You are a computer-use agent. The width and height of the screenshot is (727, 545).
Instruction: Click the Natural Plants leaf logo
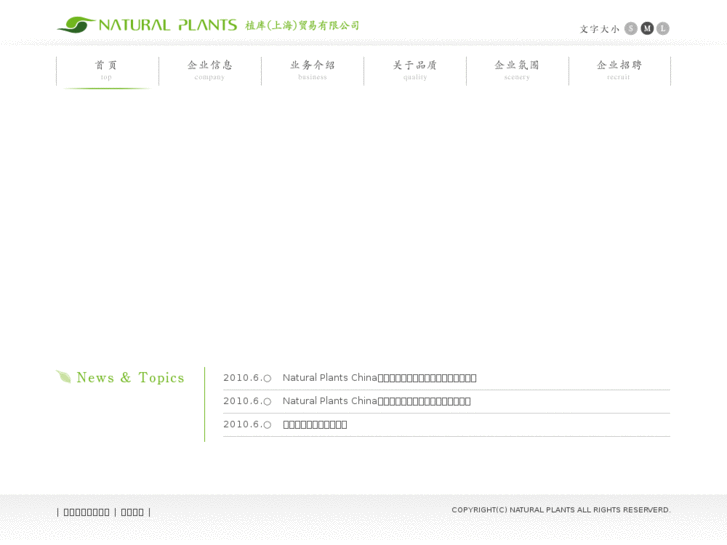(x=76, y=25)
